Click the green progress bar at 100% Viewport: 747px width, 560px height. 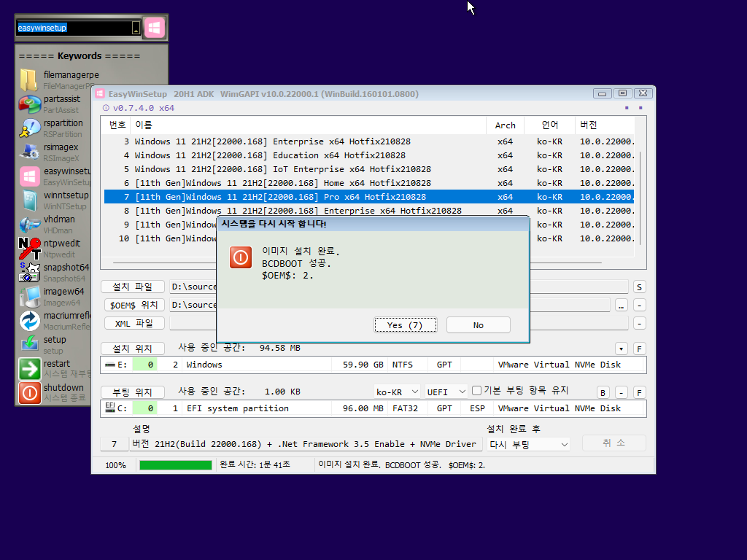point(176,465)
